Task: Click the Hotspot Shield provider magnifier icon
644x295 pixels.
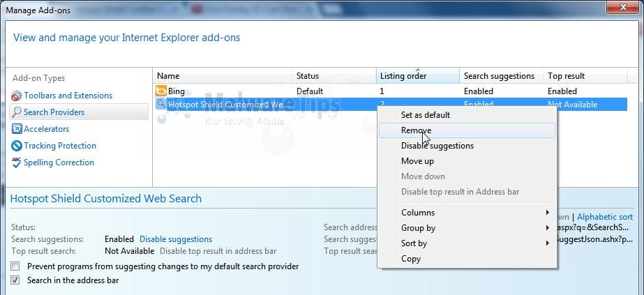Action: point(161,104)
